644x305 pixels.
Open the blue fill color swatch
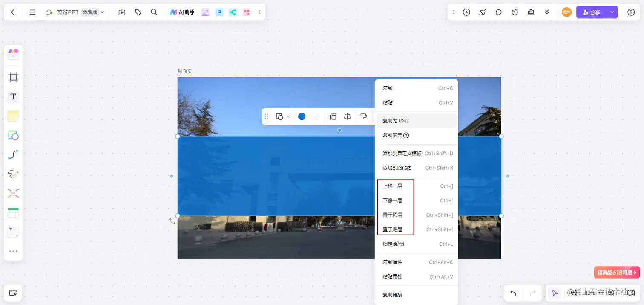302,116
